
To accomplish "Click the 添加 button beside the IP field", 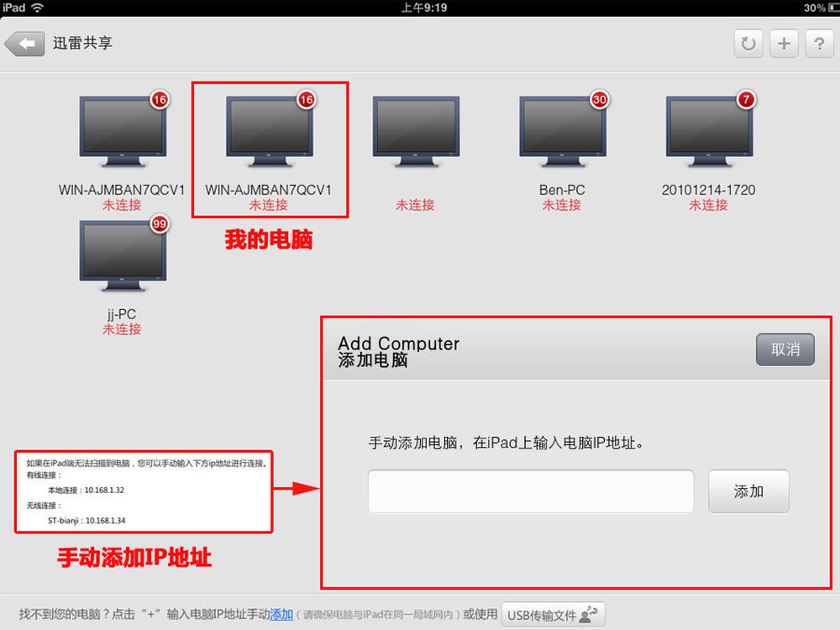I will [748, 491].
